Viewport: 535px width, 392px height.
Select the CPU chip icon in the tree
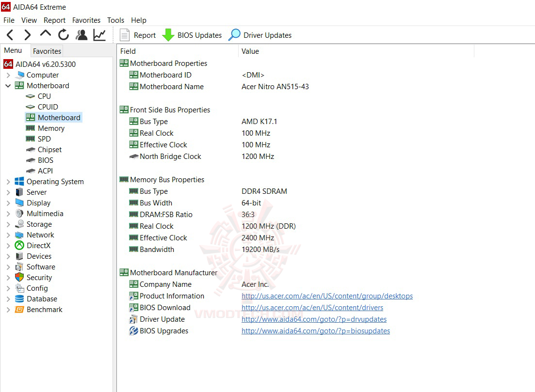pyautogui.click(x=31, y=96)
